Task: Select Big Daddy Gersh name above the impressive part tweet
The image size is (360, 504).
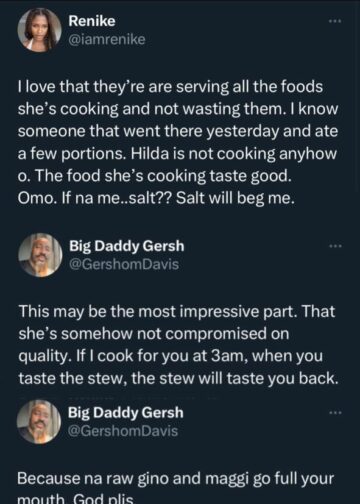Action: (x=127, y=246)
